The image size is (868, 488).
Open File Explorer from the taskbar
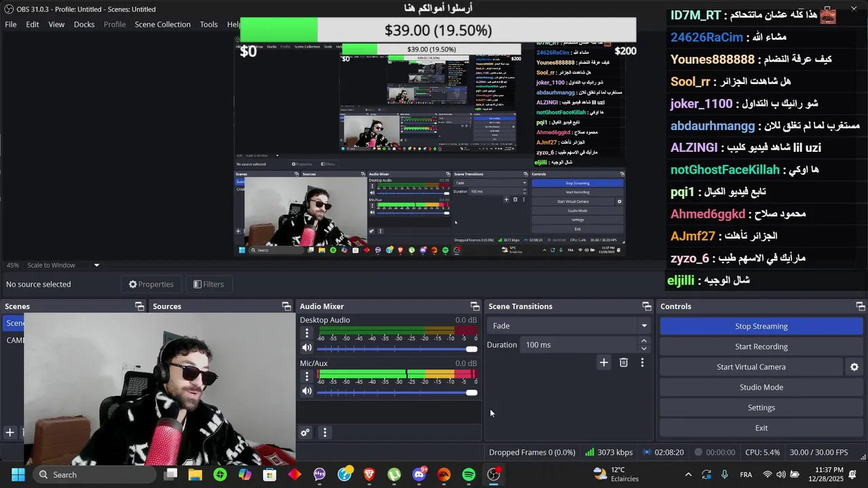coord(195,474)
